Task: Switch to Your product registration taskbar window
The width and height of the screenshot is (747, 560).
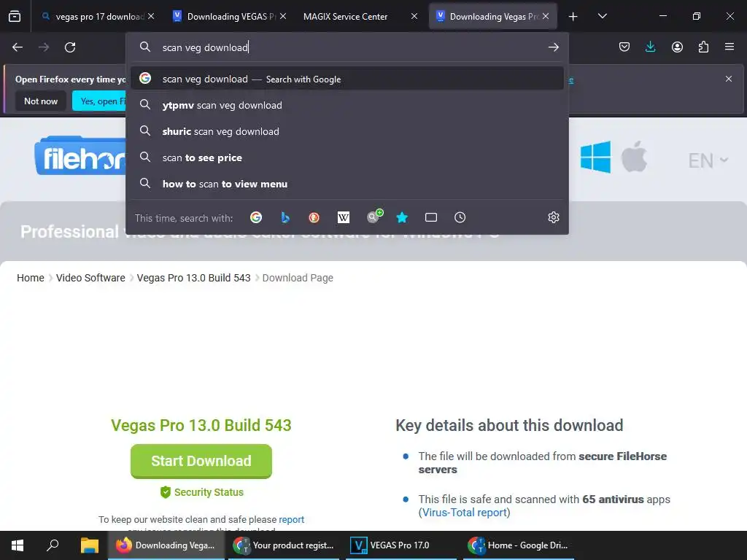Action: coord(284,545)
